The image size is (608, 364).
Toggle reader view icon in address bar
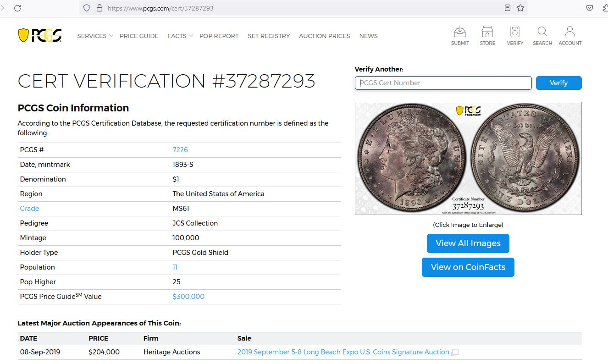coord(508,8)
